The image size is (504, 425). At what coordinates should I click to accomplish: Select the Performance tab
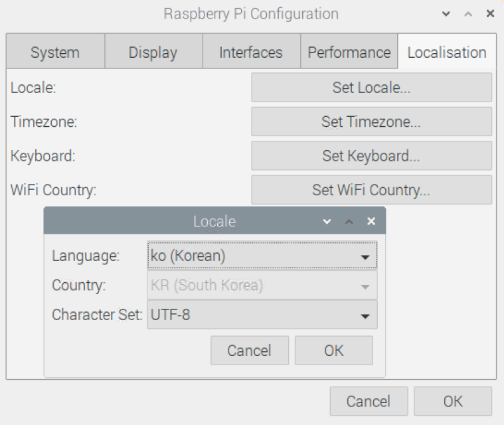click(x=349, y=52)
